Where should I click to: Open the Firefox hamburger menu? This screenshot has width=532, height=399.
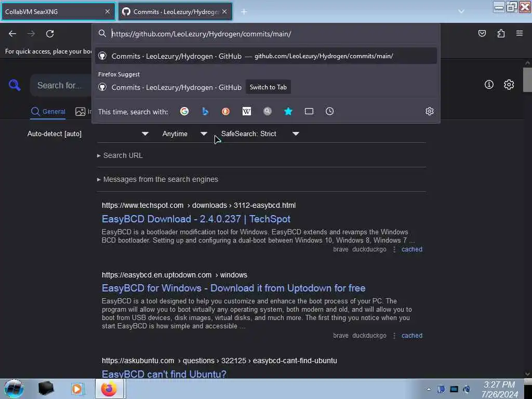[520, 33]
